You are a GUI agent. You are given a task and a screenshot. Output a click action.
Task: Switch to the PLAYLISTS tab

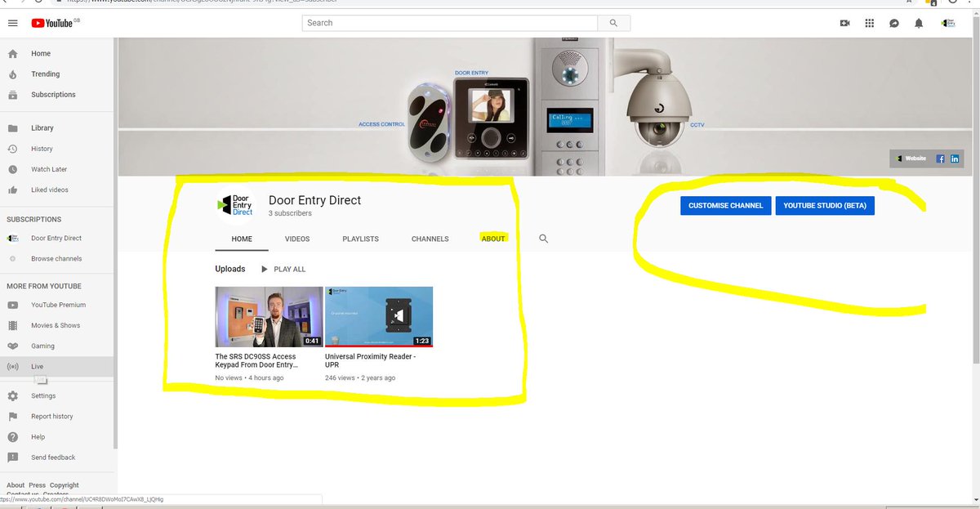click(x=360, y=239)
